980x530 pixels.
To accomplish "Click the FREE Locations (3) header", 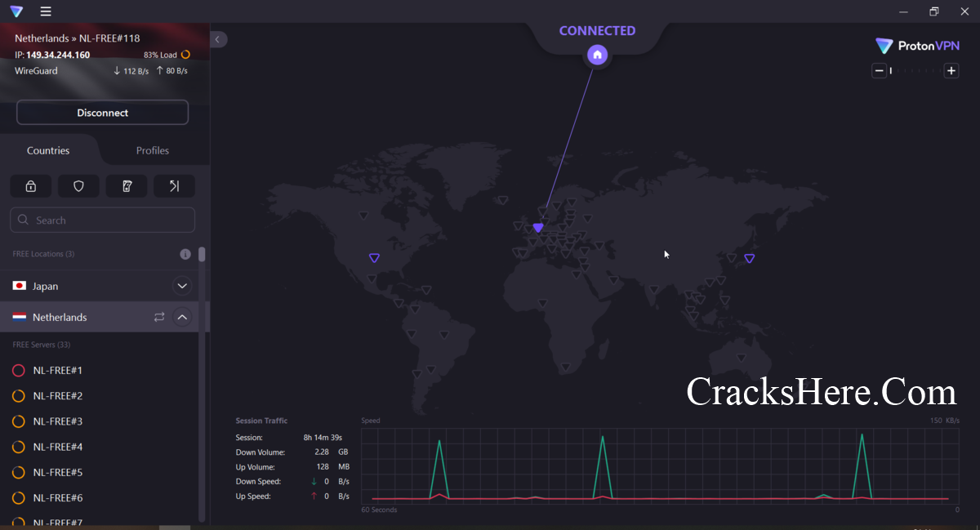I will 43,254.
